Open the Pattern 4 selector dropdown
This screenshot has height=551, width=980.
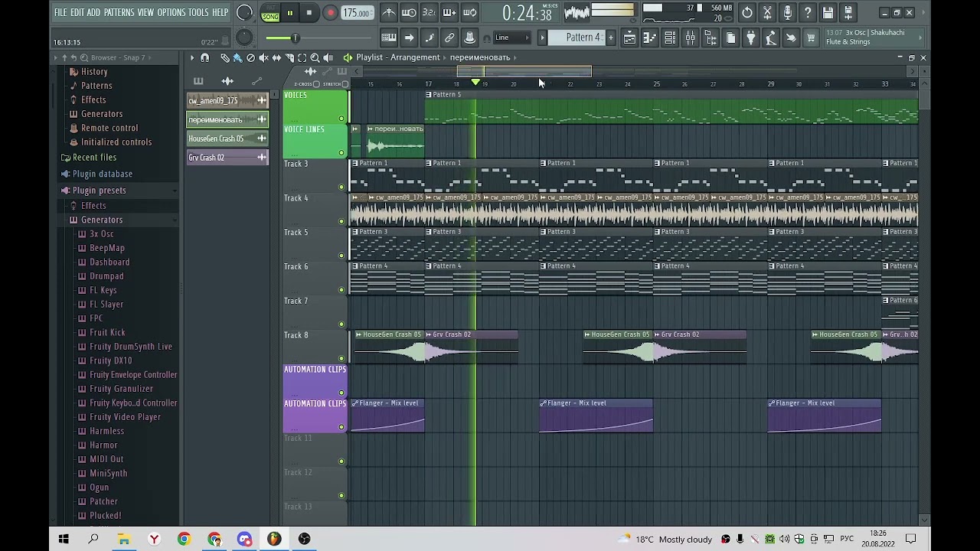(583, 37)
